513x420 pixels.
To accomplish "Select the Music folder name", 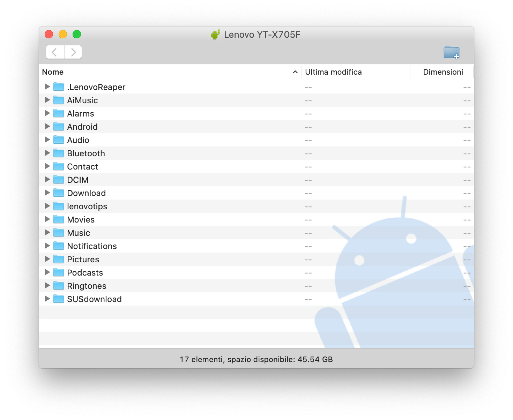I will (x=79, y=233).
